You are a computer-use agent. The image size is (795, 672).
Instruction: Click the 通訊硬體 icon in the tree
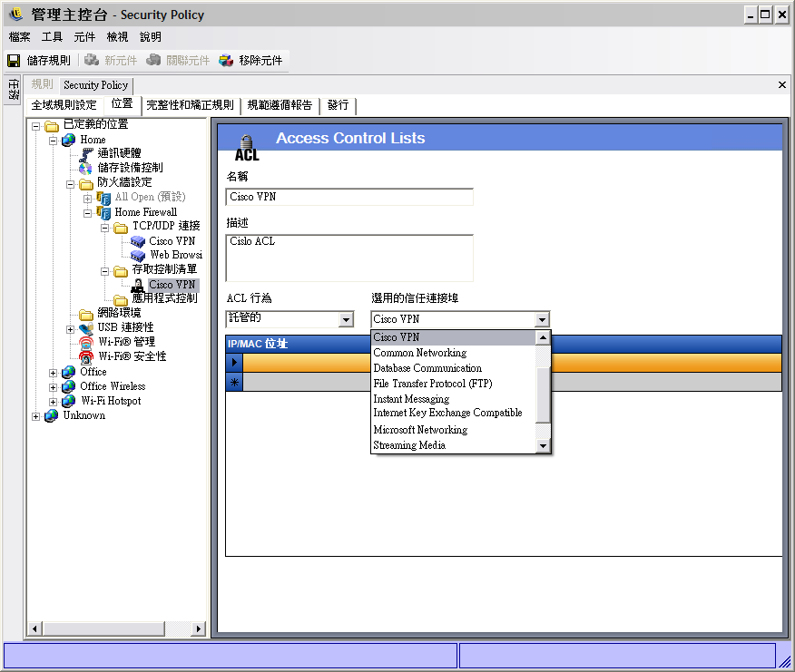click(85, 153)
